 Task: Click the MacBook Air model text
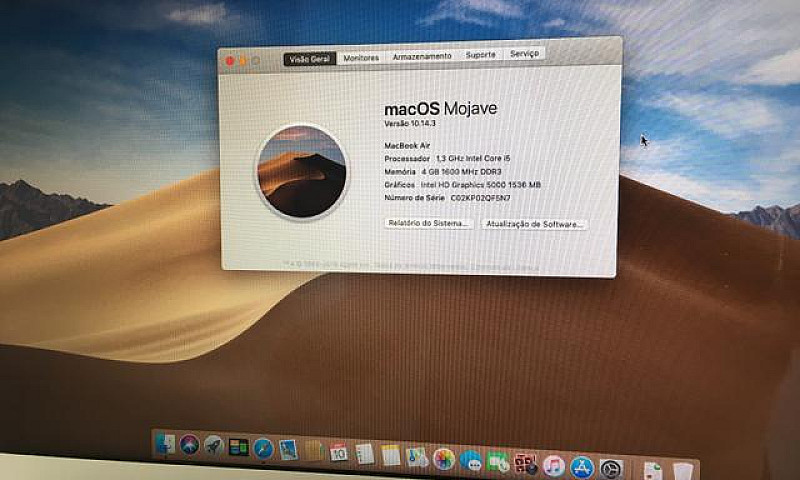[407, 145]
